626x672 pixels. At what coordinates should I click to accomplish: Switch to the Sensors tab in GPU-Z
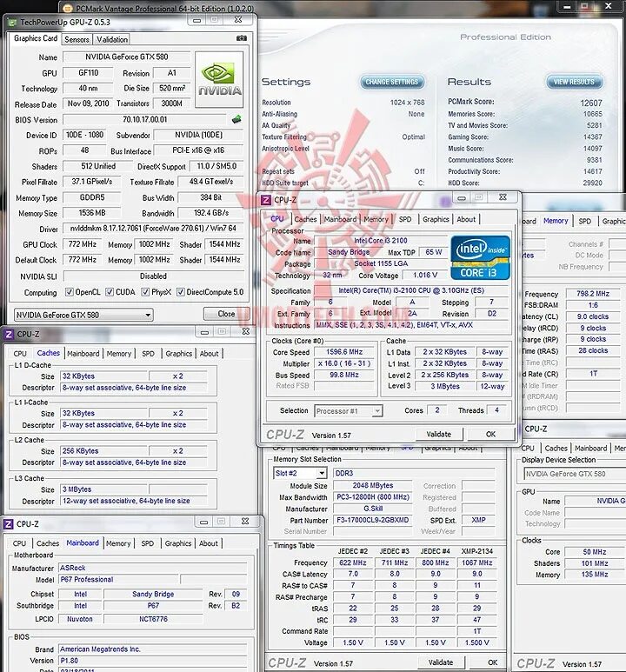click(77, 39)
